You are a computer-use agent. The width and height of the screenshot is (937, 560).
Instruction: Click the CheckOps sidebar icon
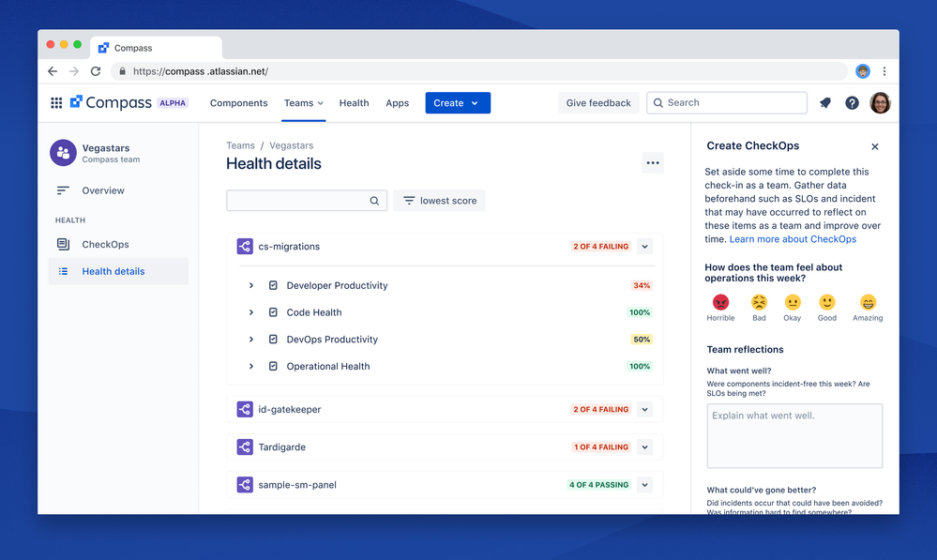(63, 244)
